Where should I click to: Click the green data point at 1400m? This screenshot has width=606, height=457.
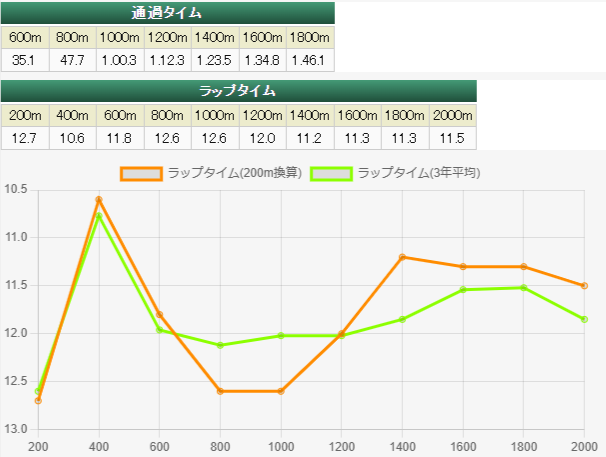tap(402, 319)
